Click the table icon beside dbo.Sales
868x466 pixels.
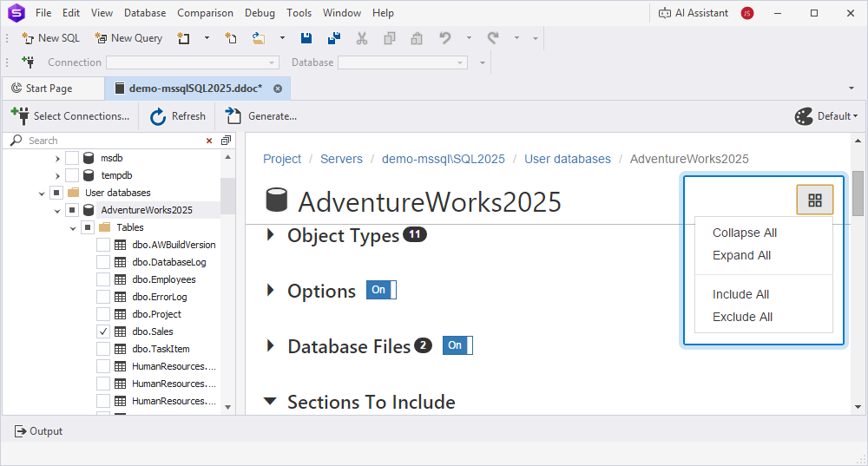[x=120, y=331]
